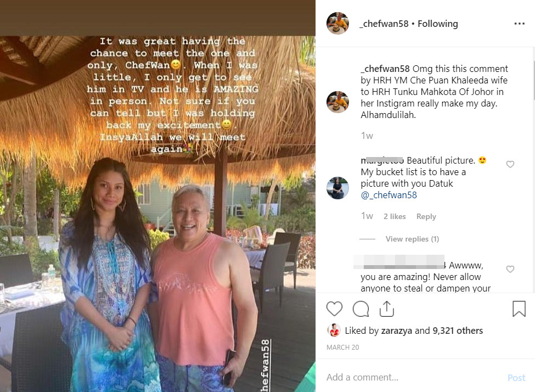Click the header profile avatar
The height and width of the screenshot is (392, 535).
pyautogui.click(x=337, y=23)
